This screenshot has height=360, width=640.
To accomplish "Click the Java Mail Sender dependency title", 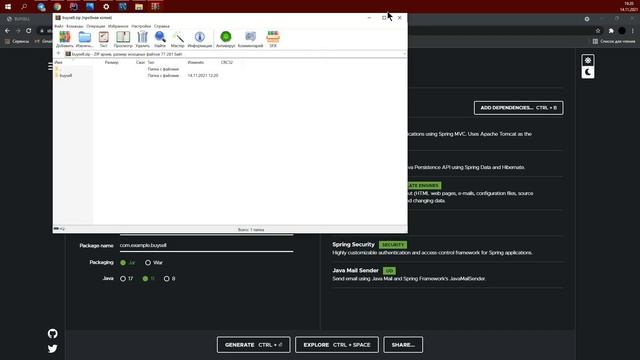I will pyautogui.click(x=356, y=270).
